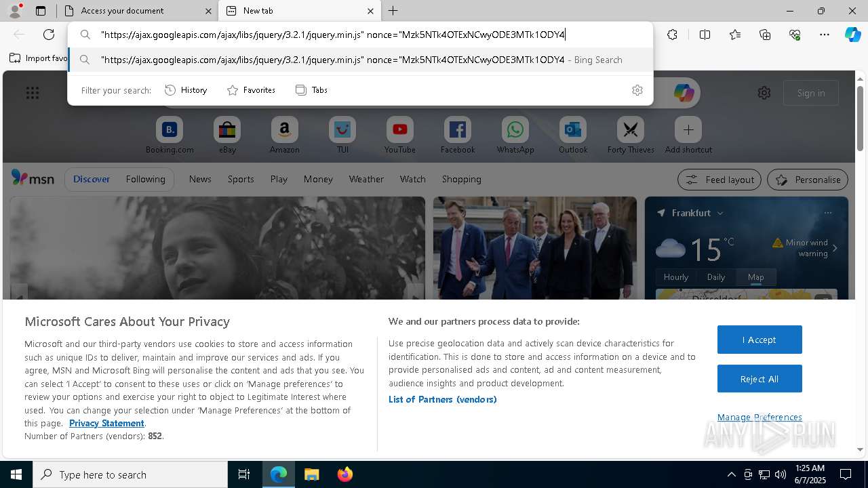The height and width of the screenshot is (488, 868).
Task: Open the Sports category
Action: (x=241, y=179)
